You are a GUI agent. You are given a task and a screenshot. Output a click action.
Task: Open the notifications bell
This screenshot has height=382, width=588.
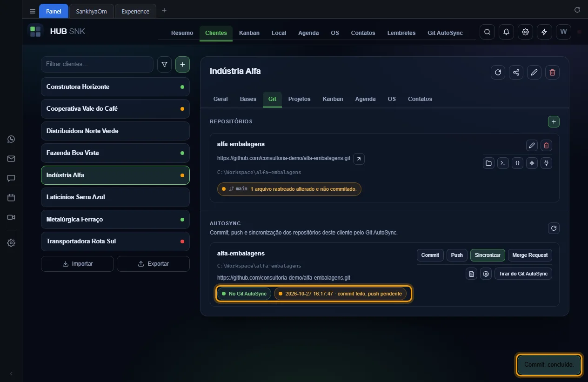(506, 32)
